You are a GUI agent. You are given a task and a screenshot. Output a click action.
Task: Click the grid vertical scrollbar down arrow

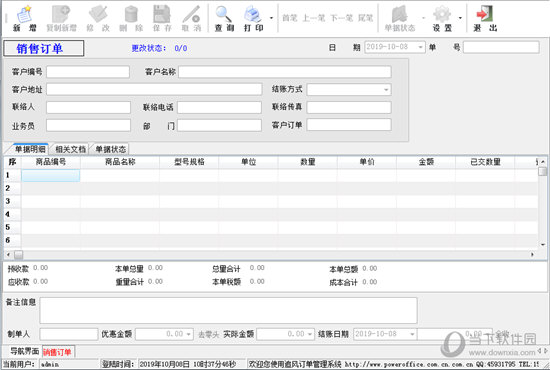click(x=543, y=244)
